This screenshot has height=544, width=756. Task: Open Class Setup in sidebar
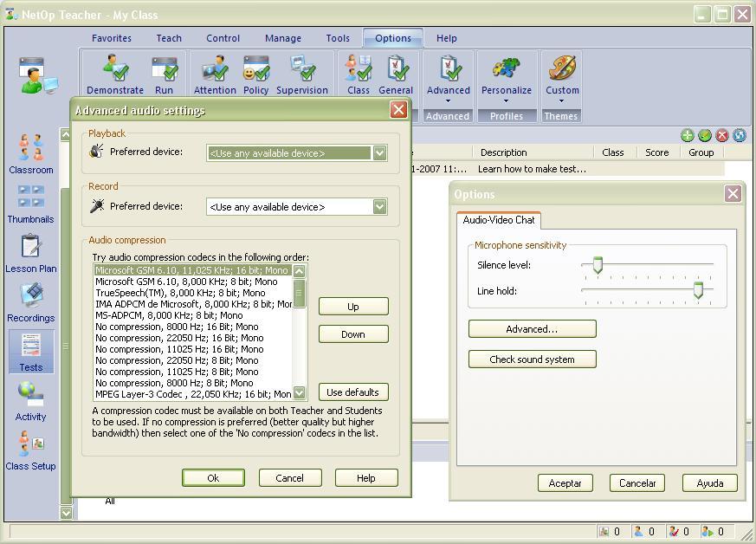point(30,451)
